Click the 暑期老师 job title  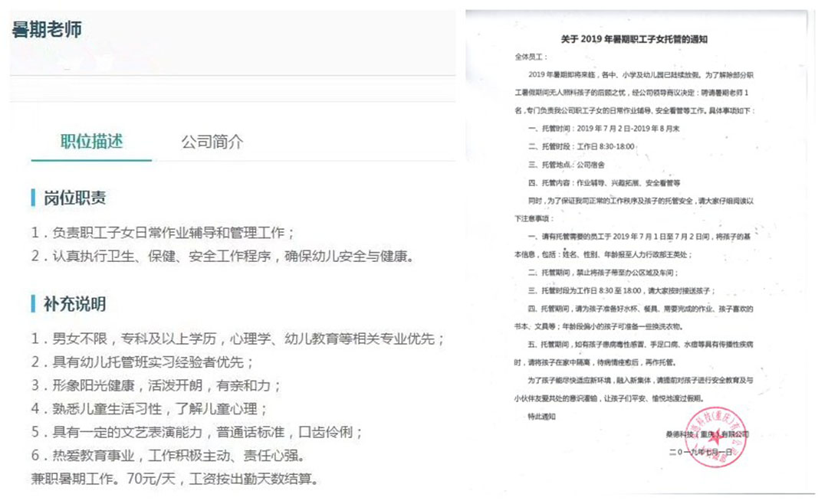(47, 30)
